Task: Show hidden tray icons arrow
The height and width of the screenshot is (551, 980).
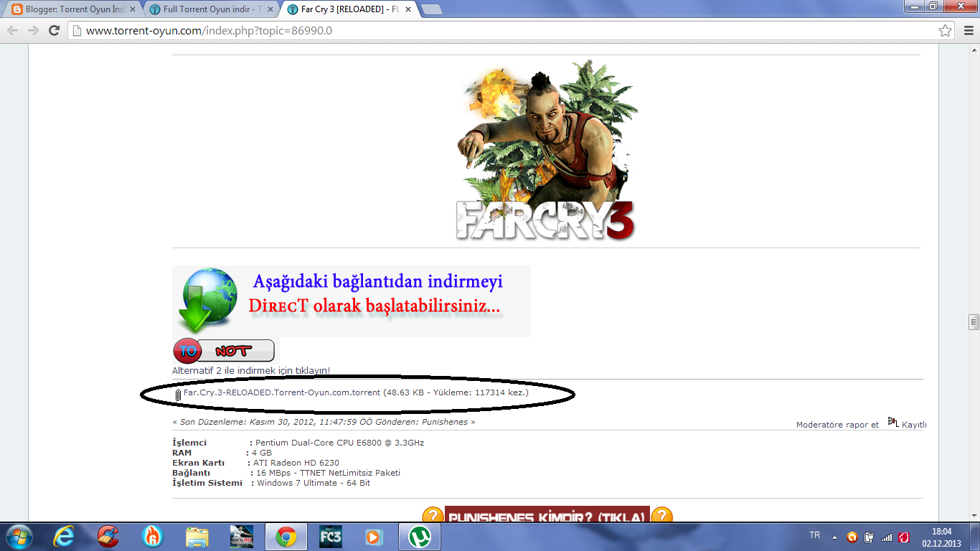Action: (x=834, y=537)
